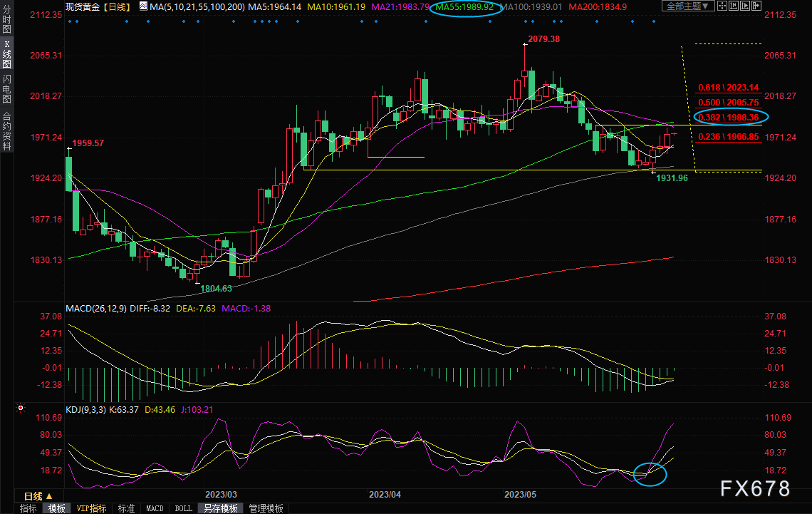This screenshot has width=812, height=514.
Task: Click the 2023/04 date label
Action: pyautogui.click(x=385, y=495)
